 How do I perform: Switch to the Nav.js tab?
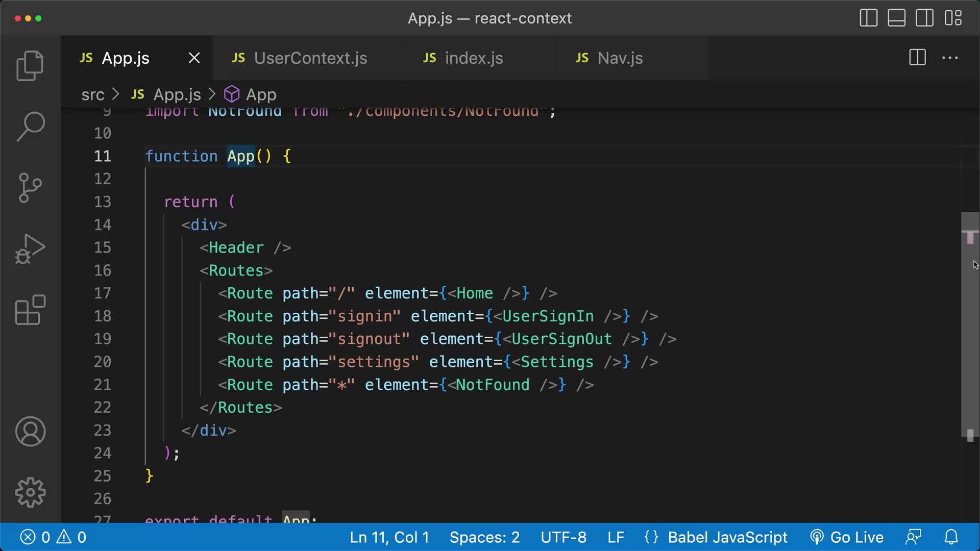click(x=620, y=58)
